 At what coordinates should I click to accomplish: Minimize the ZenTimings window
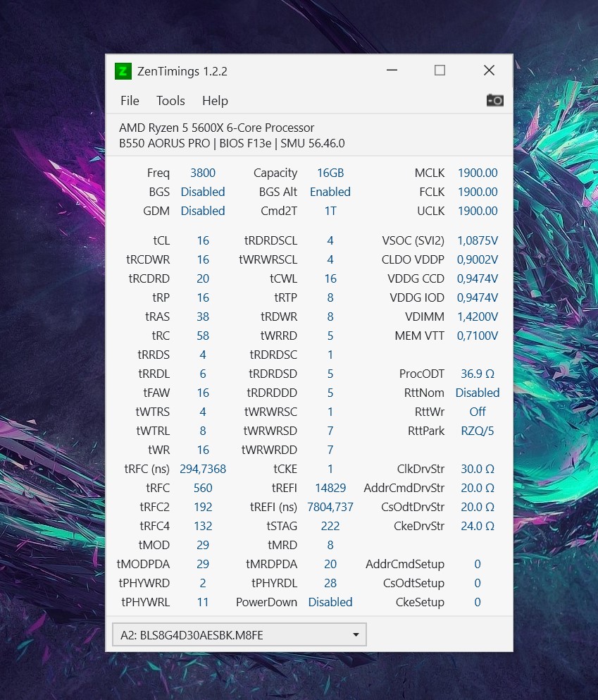[x=392, y=70]
